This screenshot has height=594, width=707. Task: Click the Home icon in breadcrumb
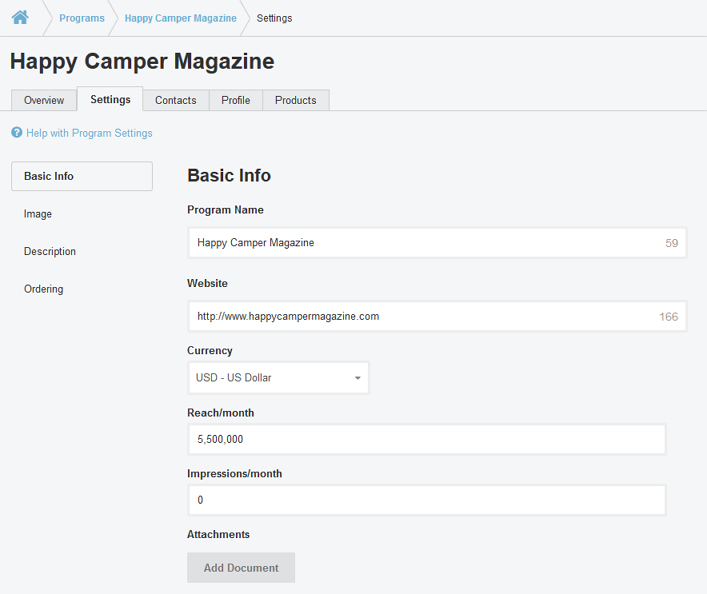click(20, 17)
